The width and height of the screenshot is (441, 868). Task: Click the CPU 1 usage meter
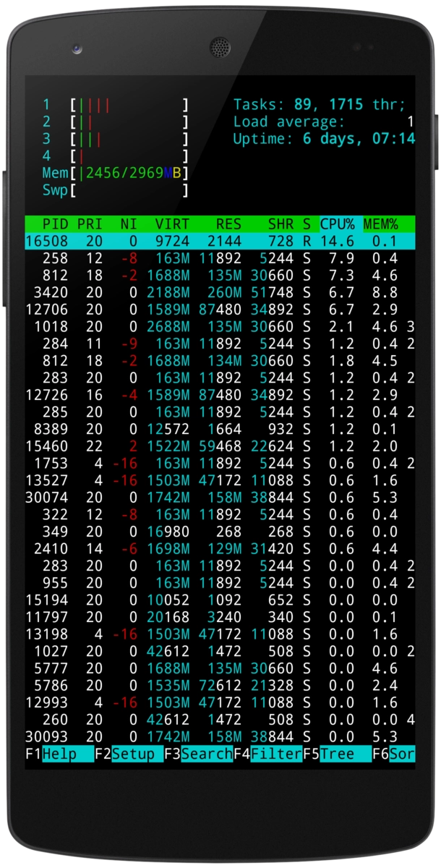(x=129, y=105)
